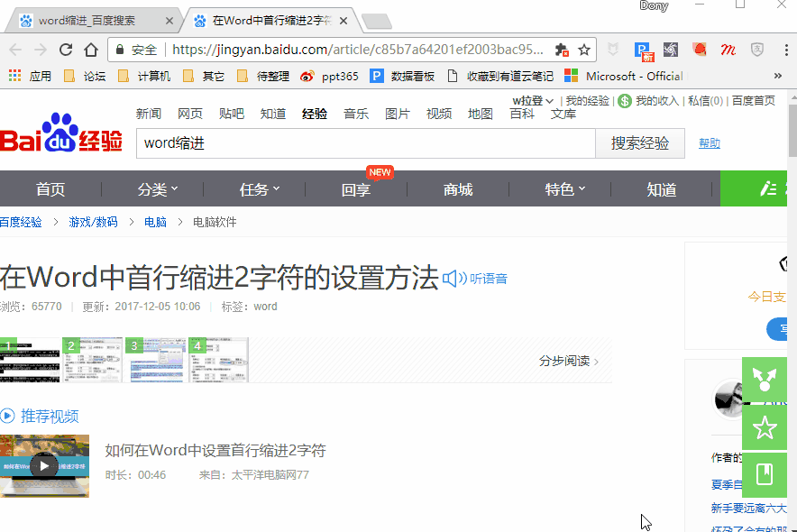Open step 2 thumbnail of the article
Image resolution: width=797 pixels, height=532 pixels.
click(x=93, y=360)
